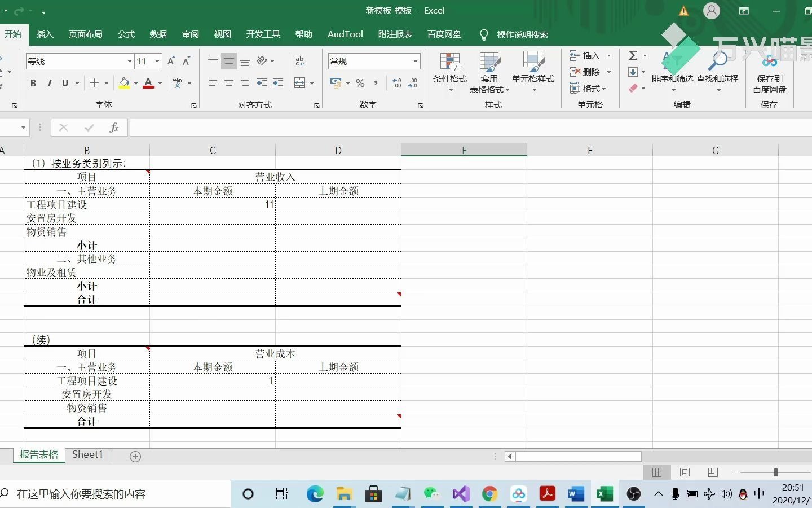This screenshot has height=508, width=812.
Task: Click the fx Insert Function icon
Action: pyautogui.click(x=114, y=128)
